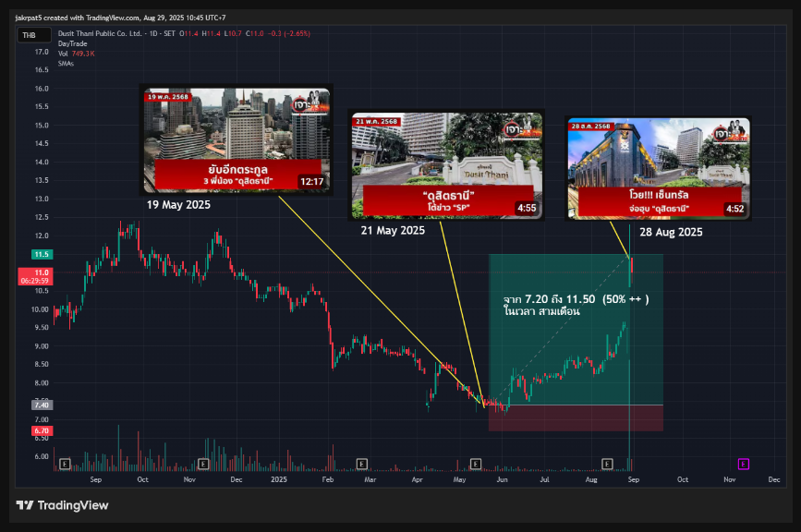Click the earnings marker between May and Jun

coord(475,463)
